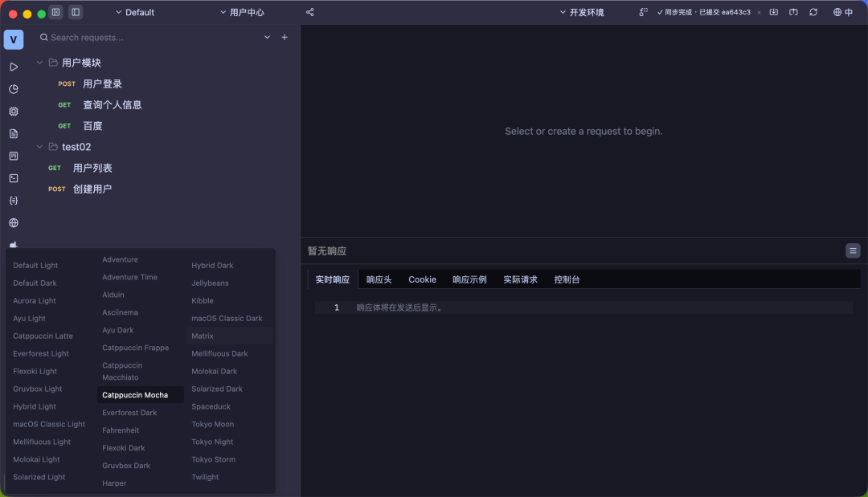The width and height of the screenshot is (868, 497).
Task: Switch to the 实际请求 tab
Action: click(x=520, y=279)
